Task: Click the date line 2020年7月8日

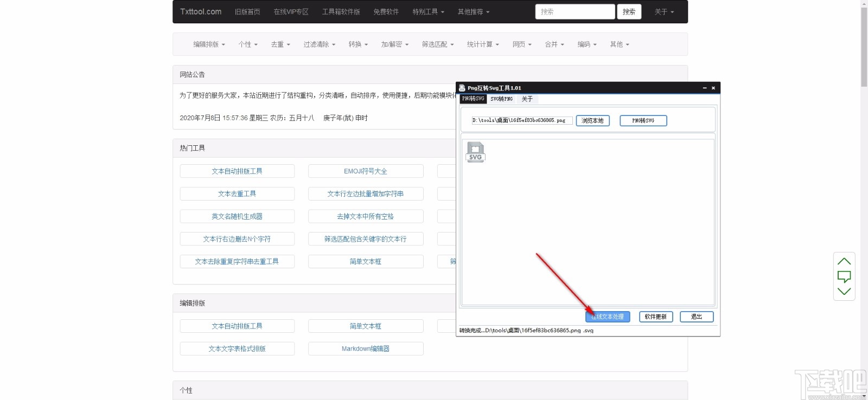Action: coord(274,118)
